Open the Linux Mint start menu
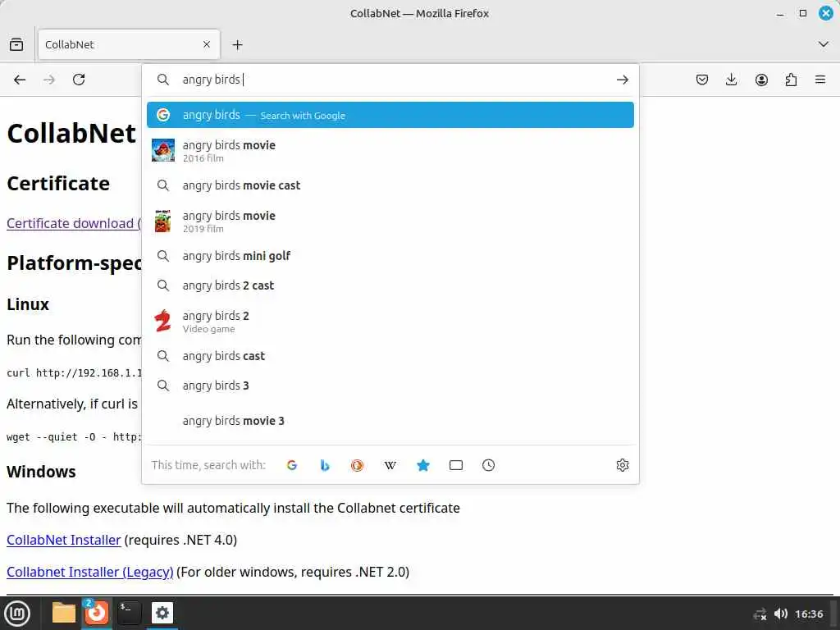The image size is (840, 630). (17, 614)
